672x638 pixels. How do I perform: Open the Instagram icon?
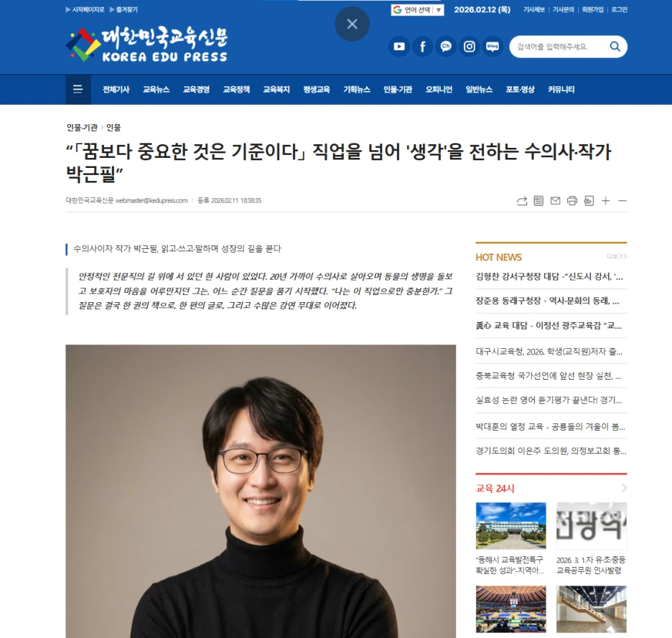coord(470,46)
